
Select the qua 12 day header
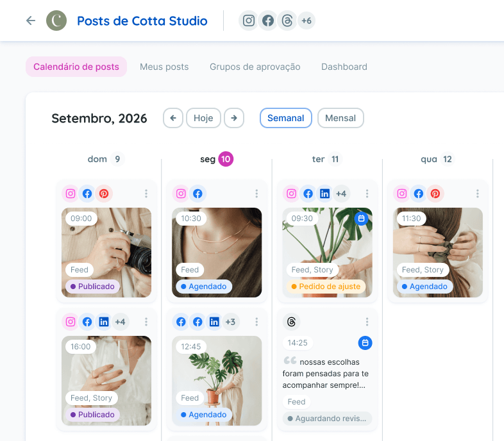point(437,159)
